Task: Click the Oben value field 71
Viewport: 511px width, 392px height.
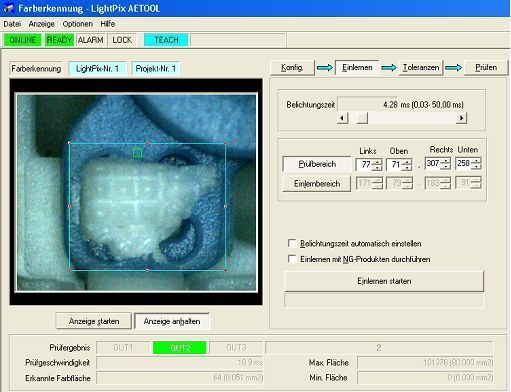Action: pyautogui.click(x=394, y=164)
